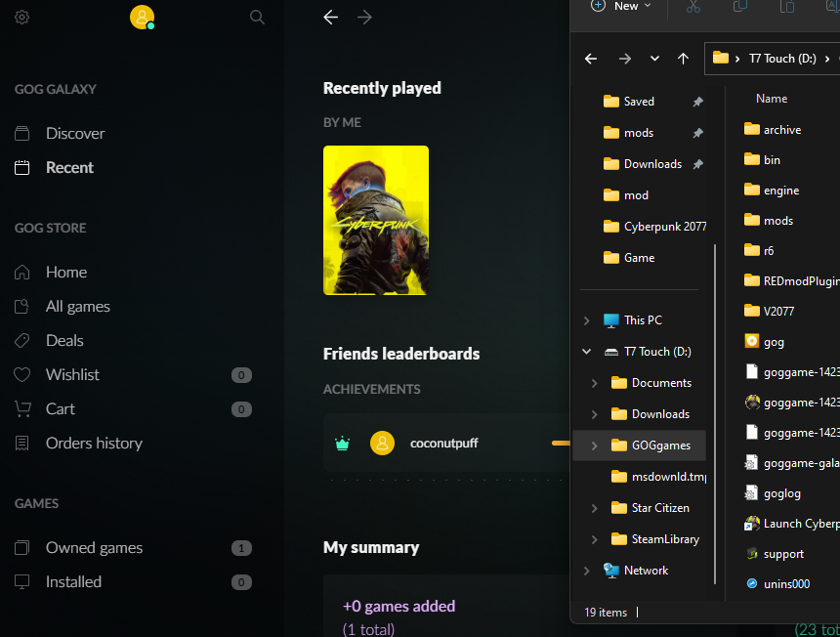Select r6 folder in file list

(759, 251)
